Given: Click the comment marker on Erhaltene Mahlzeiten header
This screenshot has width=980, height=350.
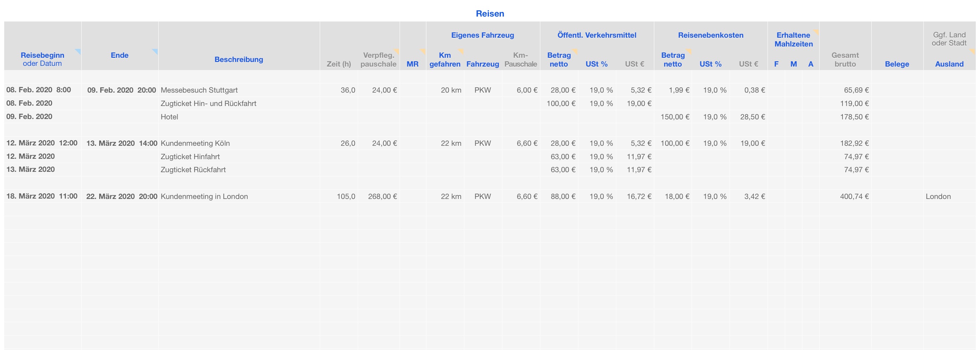Looking at the screenshot, I should 816,31.
